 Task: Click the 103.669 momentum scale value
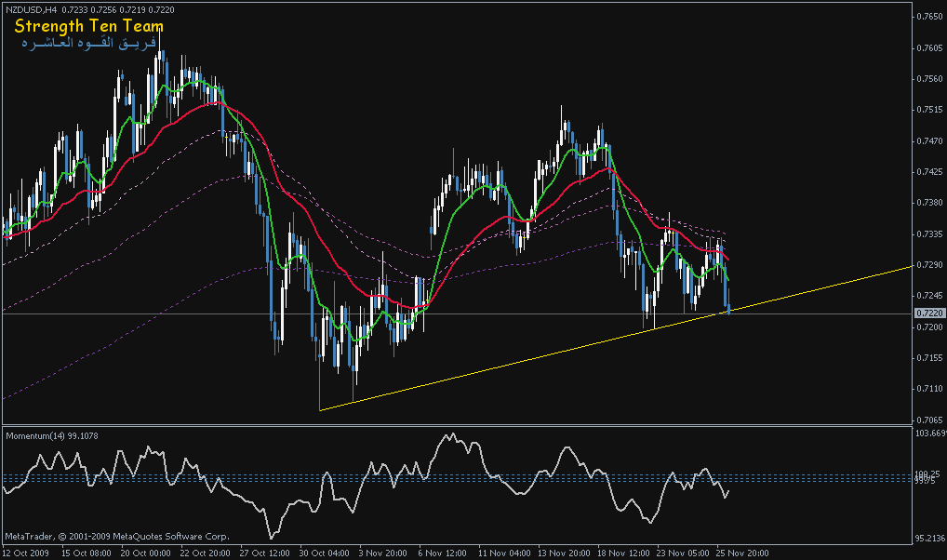(x=929, y=434)
